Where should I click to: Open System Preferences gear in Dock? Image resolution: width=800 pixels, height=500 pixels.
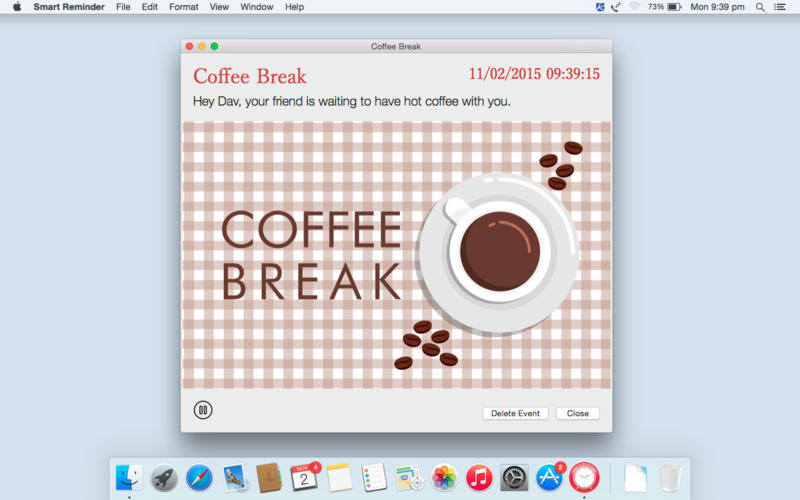pyautogui.click(x=514, y=478)
